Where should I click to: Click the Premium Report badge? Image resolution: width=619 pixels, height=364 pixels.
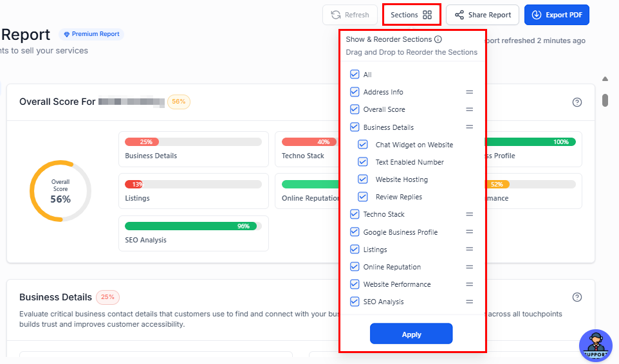91,34
